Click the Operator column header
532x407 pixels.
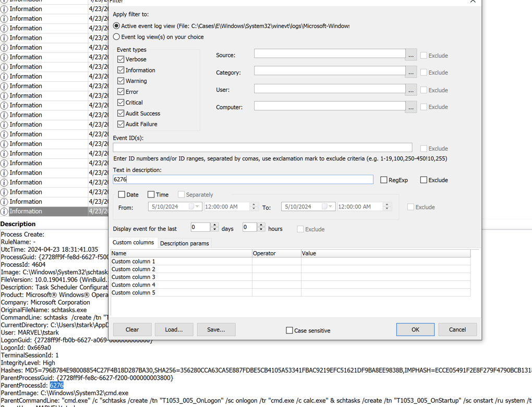point(276,253)
